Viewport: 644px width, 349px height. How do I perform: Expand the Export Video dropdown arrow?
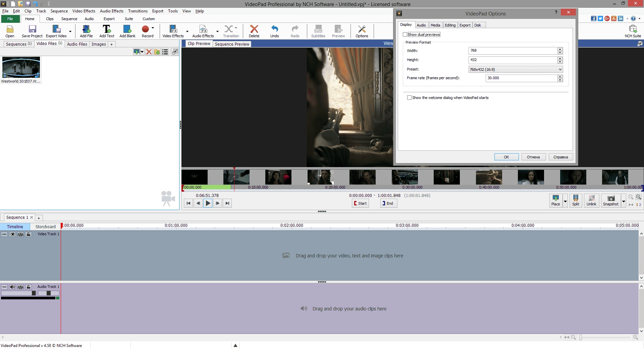70,31
